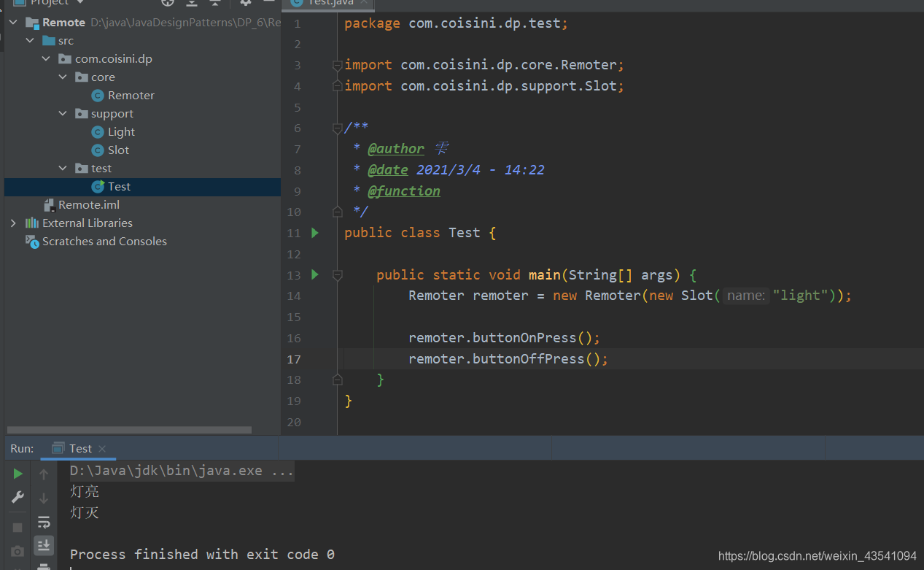
Task: Click the 灯灭 console output line
Action: pyautogui.click(x=85, y=513)
